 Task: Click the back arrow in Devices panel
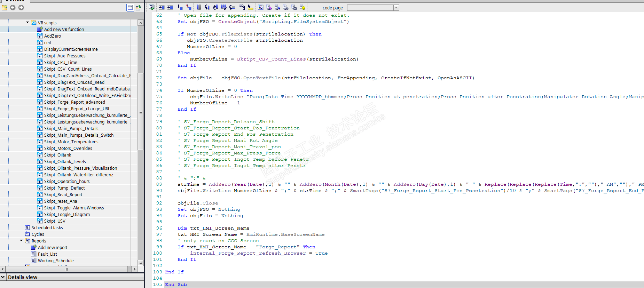(x=13, y=7)
